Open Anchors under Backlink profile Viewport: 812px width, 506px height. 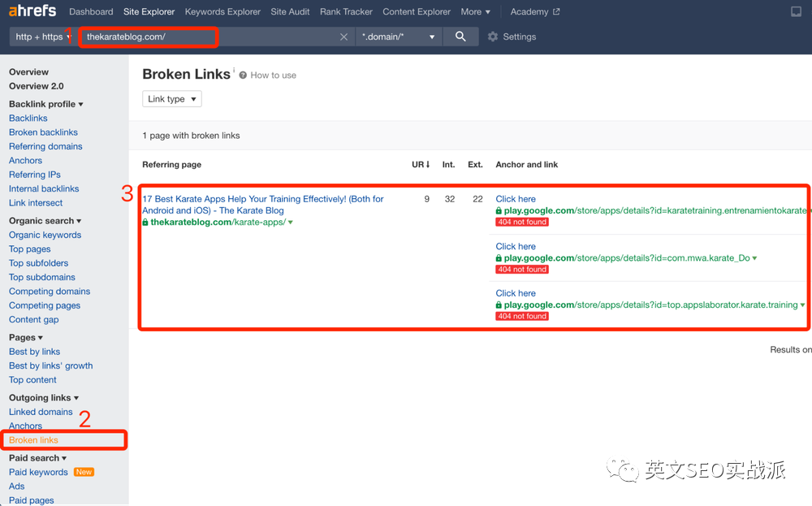pyautogui.click(x=25, y=161)
